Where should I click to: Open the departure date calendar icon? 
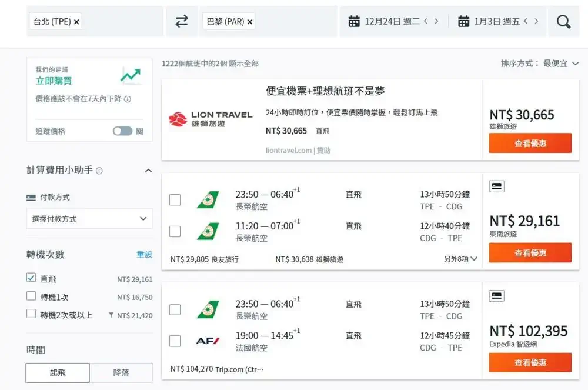click(x=353, y=21)
